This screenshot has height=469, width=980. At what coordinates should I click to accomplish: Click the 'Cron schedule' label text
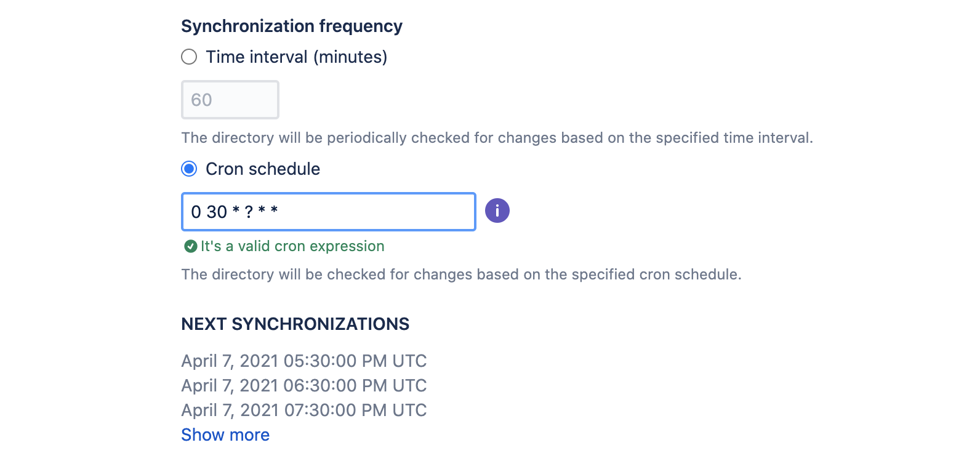pos(263,169)
